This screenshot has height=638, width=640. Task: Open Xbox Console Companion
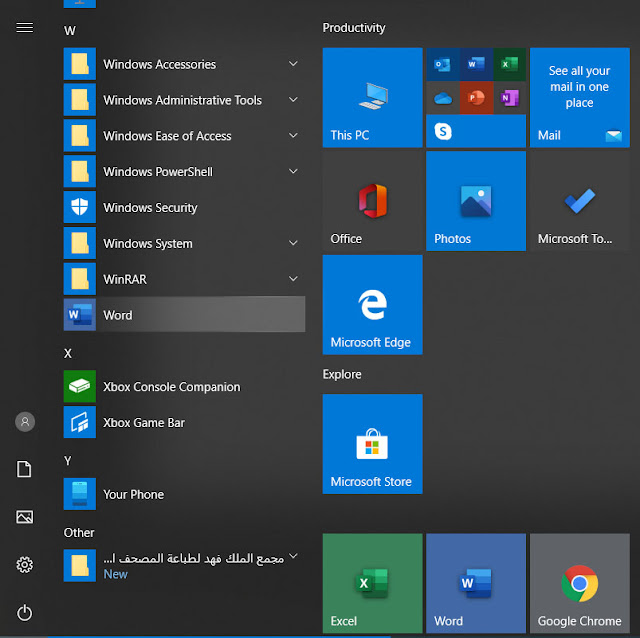184,386
